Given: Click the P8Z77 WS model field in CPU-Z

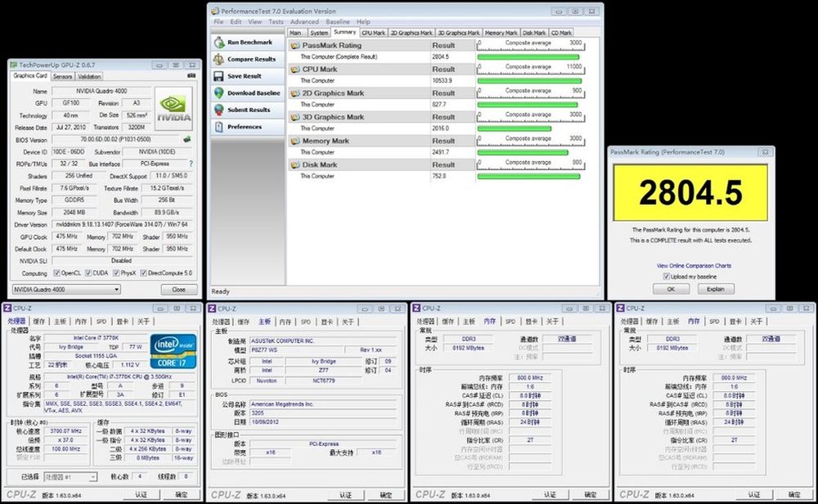Looking at the screenshot, I should coord(296,350).
